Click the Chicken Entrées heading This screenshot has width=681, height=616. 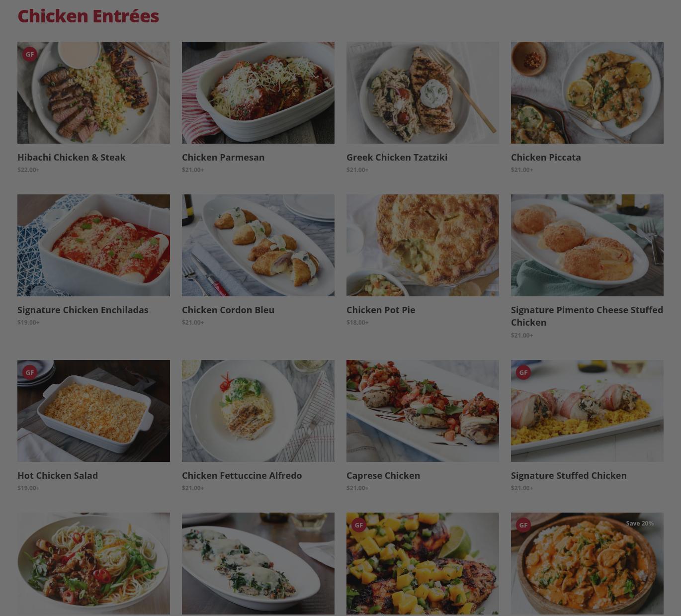click(88, 16)
